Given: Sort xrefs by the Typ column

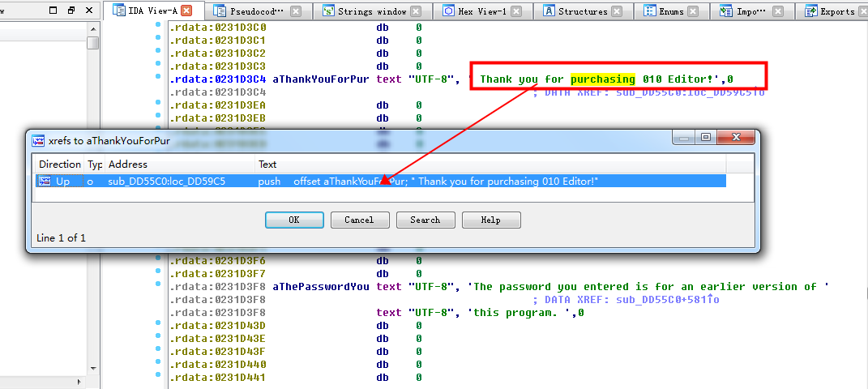Looking at the screenshot, I should tap(95, 165).
